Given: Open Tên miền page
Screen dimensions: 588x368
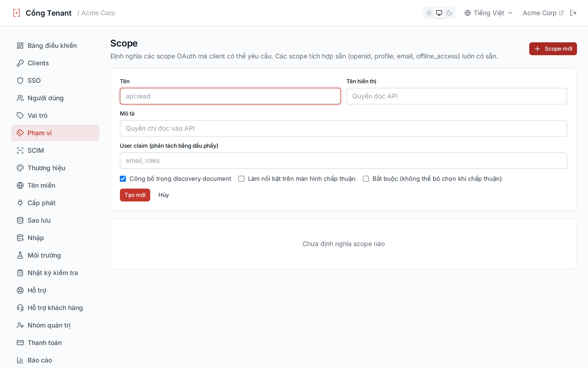Looking at the screenshot, I should (55, 185).
